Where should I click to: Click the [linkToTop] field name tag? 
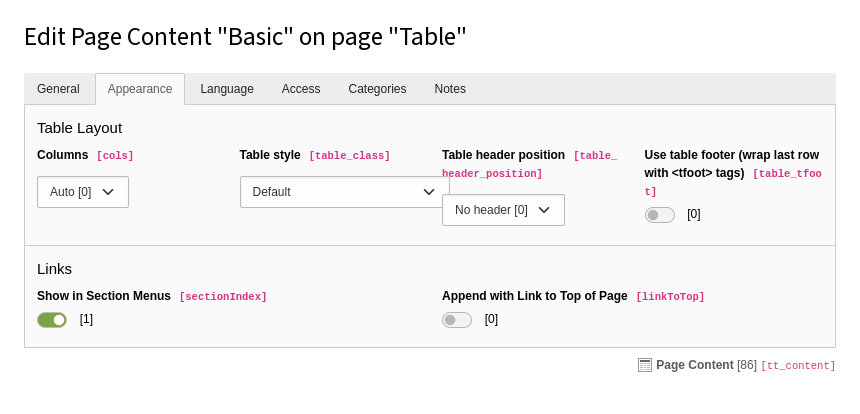tap(670, 297)
